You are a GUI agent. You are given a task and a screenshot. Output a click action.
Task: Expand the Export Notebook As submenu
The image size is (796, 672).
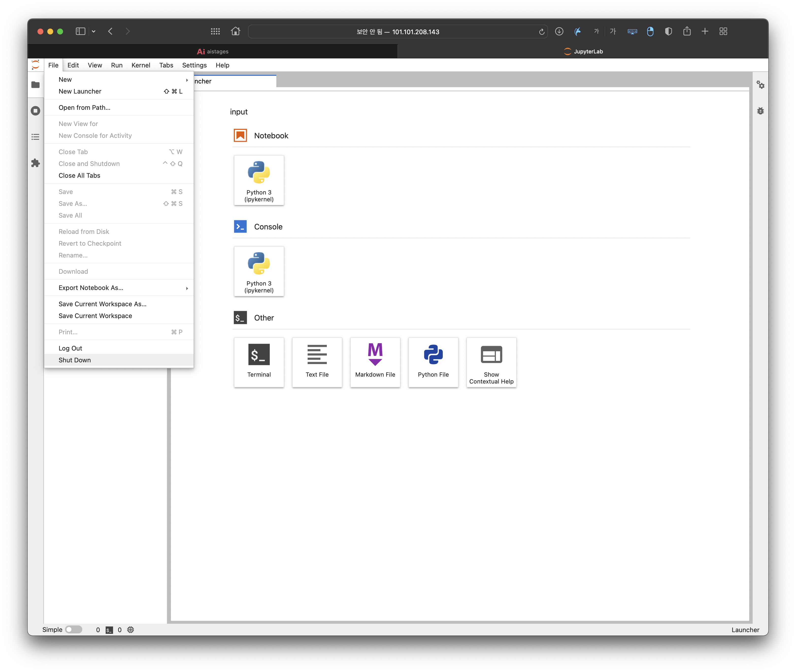119,288
